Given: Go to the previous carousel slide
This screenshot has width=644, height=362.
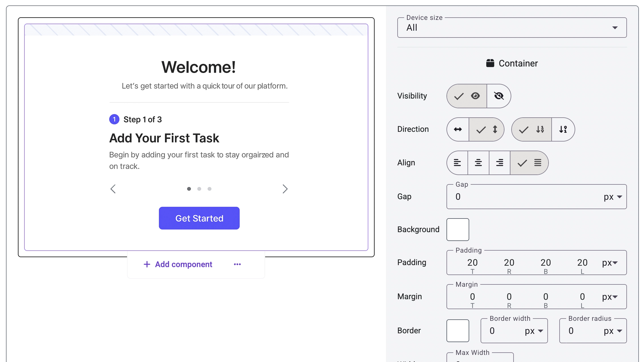Looking at the screenshot, I should pyautogui.click(x=113, y=189).
